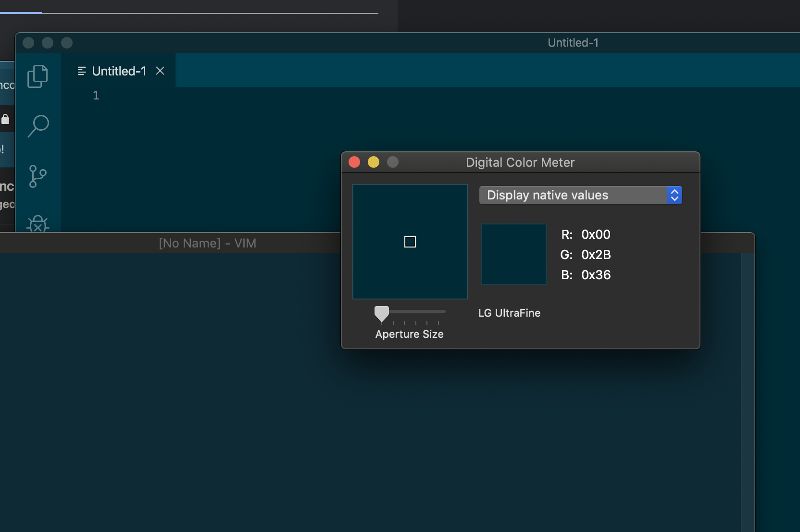Click the aperture target square in the preview
Viewport: 800px width, 532px height.
coord(410,242)
